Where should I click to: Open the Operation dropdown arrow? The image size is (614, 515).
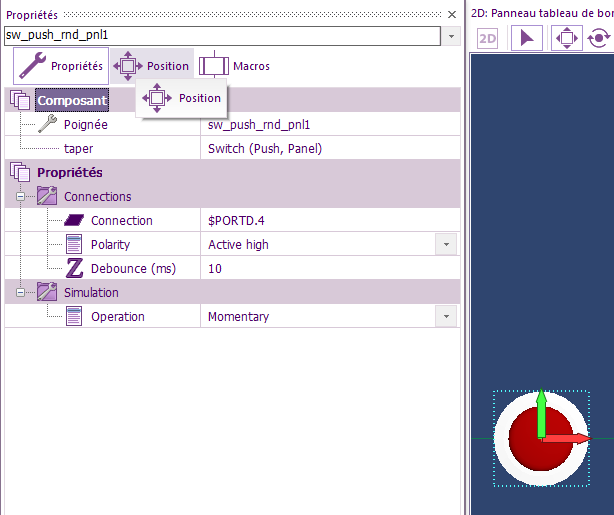tap(446, 316)
